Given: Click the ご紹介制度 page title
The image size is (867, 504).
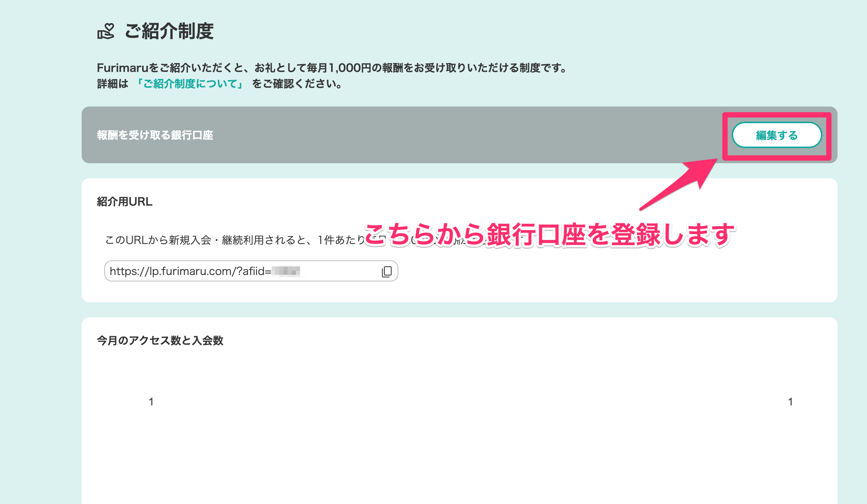Looking at the screenshot, I should (169, 31).
